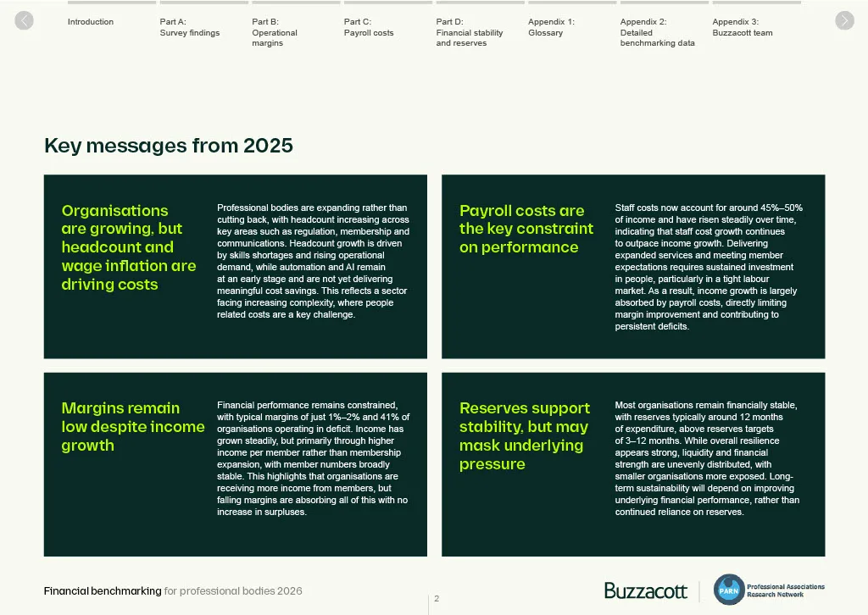Viewport: 868px width, 615px height.
Task: Go to Appendix 2: Detailed benchmarking data
Action: (657, 32)
